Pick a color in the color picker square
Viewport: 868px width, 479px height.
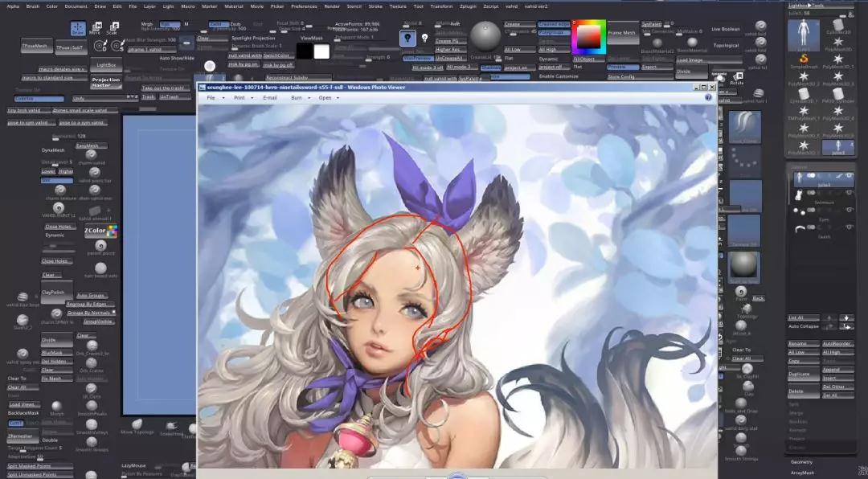(589, 37)
